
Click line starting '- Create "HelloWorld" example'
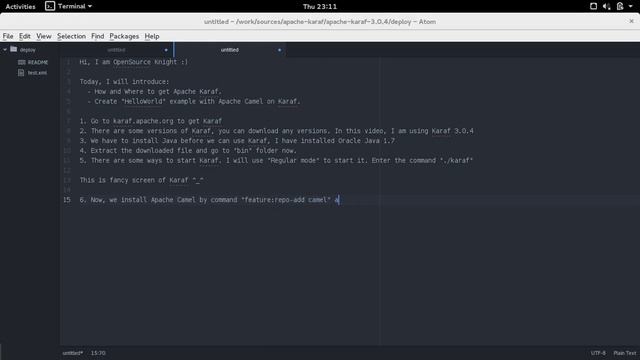pyautogui.click(x=194, y=101)
